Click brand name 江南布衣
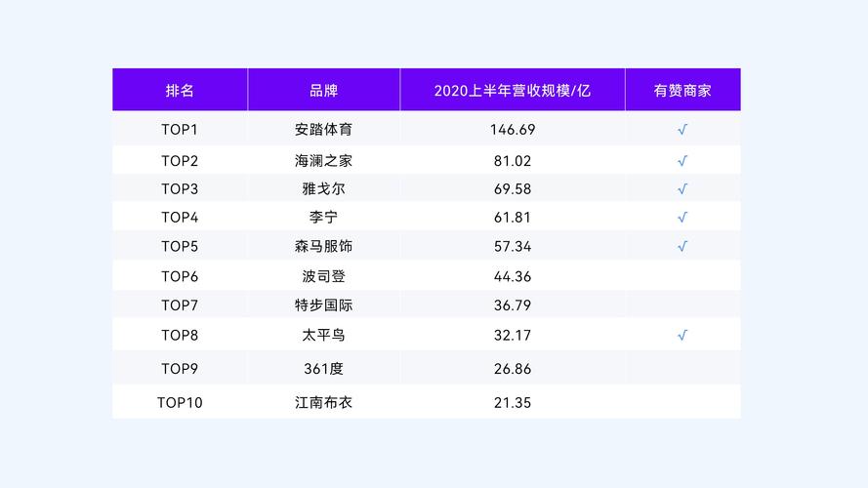Screen dimensions: 868x488 point(323,402)
